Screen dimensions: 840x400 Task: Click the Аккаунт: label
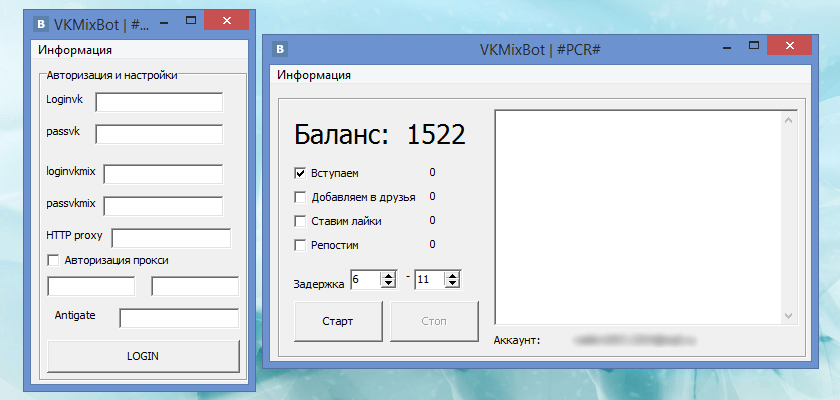(x=517, y=340)
